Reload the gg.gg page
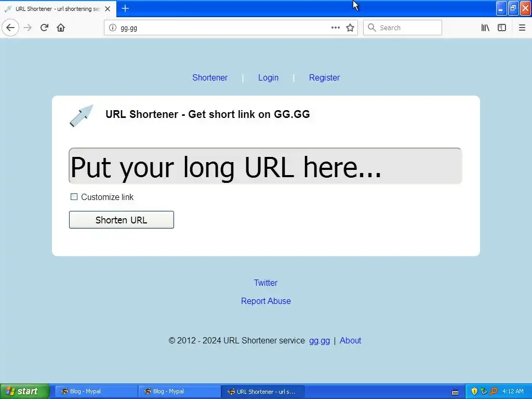The height and width of the screenshot is (399, 532). [x=45, y=28]
